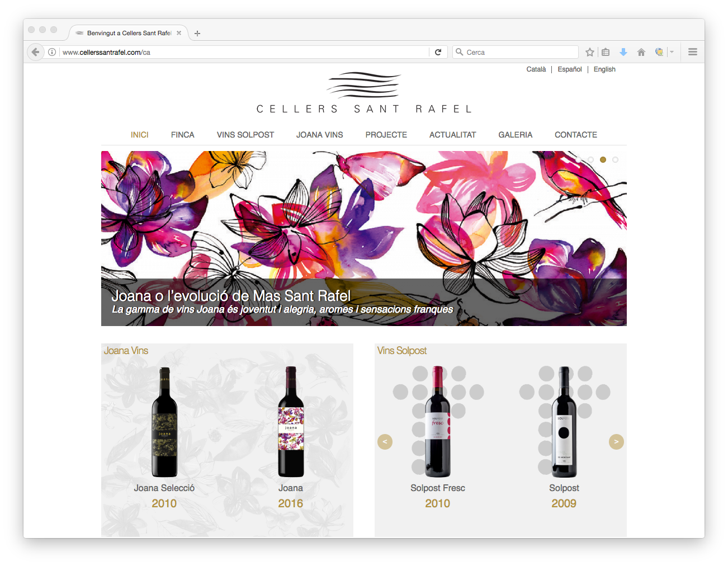This screenshot has width=728, height=566.
Task: Open the bookmarks list icon
Action: [606, 52]
